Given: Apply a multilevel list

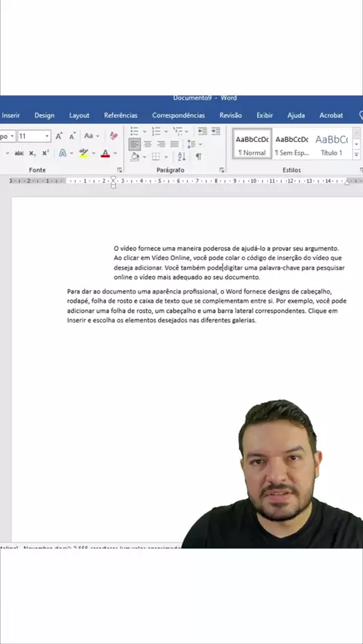Looking at the screenshot, I should (178, 131).
